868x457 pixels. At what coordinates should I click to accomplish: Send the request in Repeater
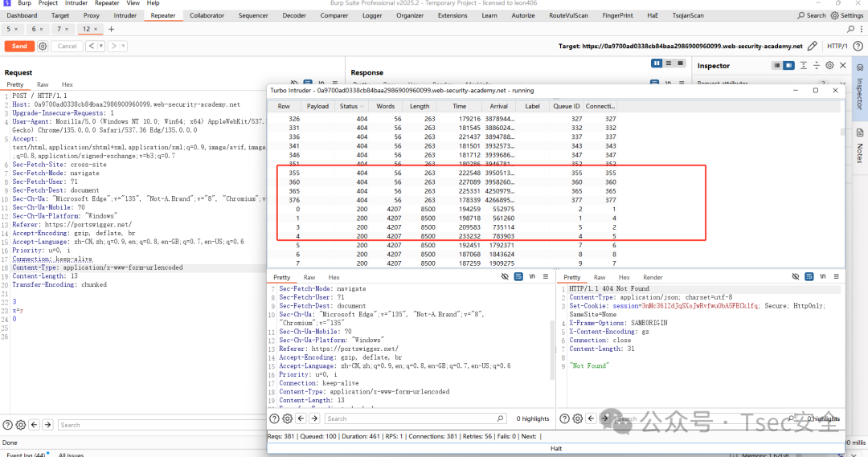tap(19, 47)
